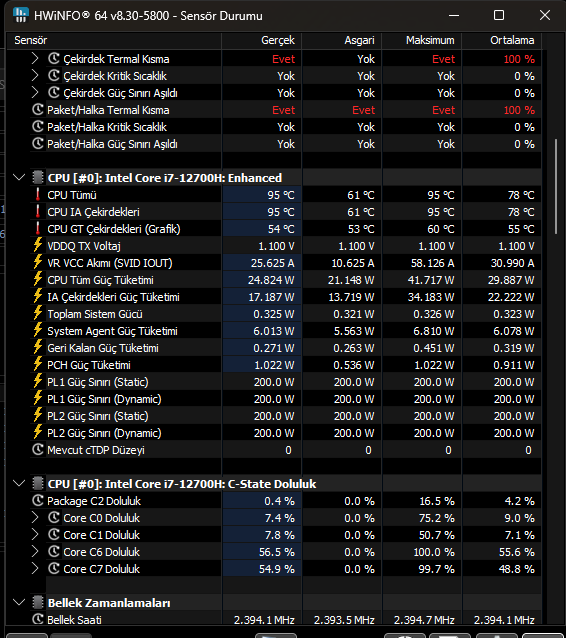Image resolution: width=566 pixels, height=638 pixels.
Task: Click the chip icon of Bellek Zamanlamaları section
Action: 38,603
